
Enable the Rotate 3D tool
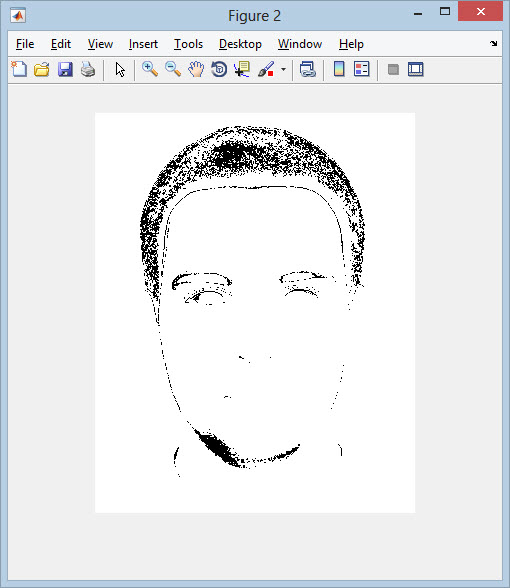(219, 69)
